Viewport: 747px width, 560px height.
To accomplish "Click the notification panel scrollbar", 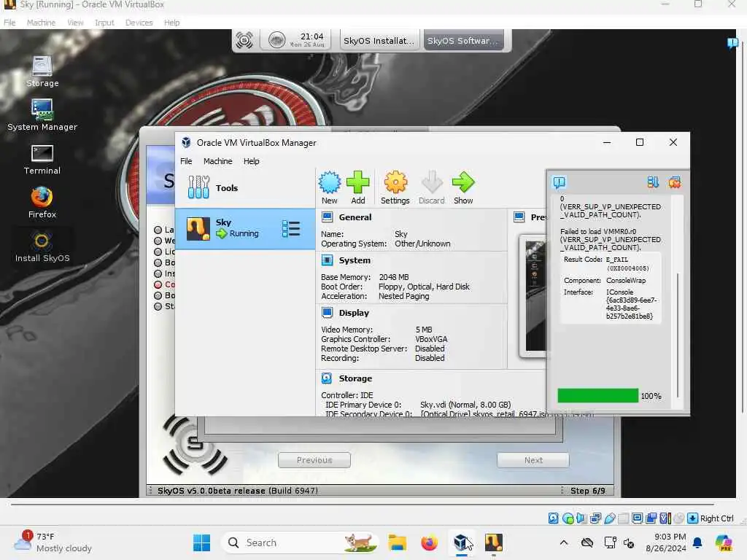I will click(678, 335).
